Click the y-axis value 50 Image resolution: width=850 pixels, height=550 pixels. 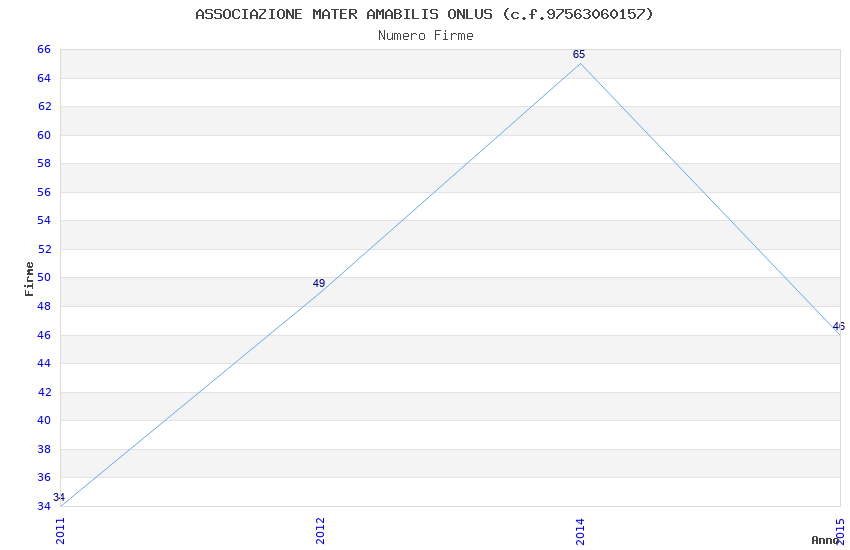[x=44, y=277]
